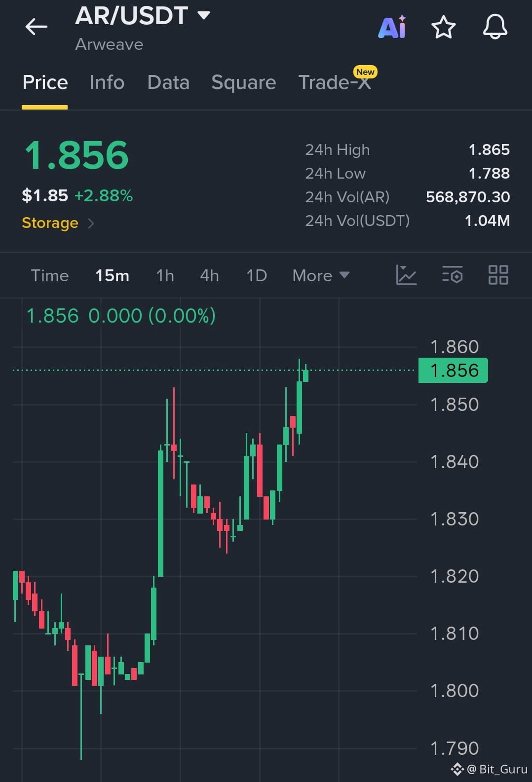Open the Storage category chevron
The width and height of the screenshot is (532, 782).
[x=91, y=223]
